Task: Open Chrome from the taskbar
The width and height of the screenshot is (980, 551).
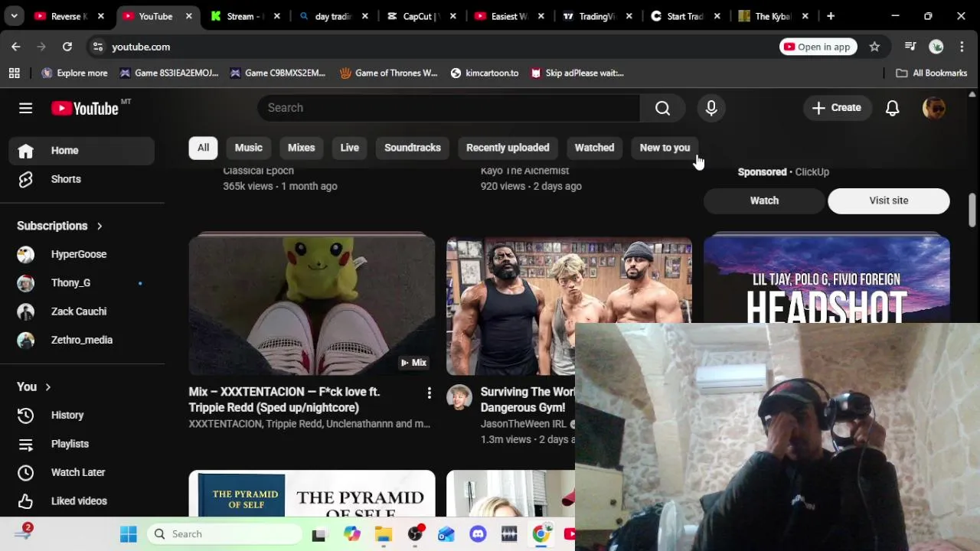Action: 541,534
